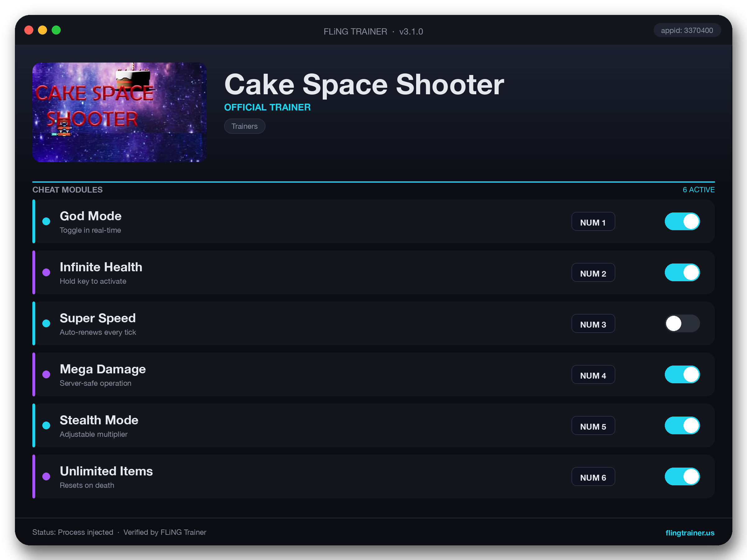Toggle Stealth Mode off
Screen dimensions: 747x560
(x=682, y=425)
